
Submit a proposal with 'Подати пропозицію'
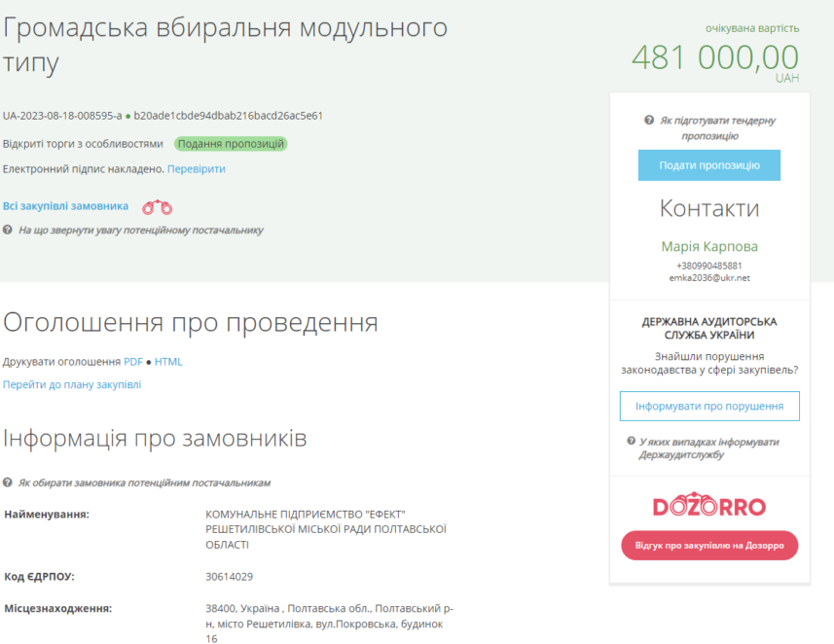(x=709, y=165)
